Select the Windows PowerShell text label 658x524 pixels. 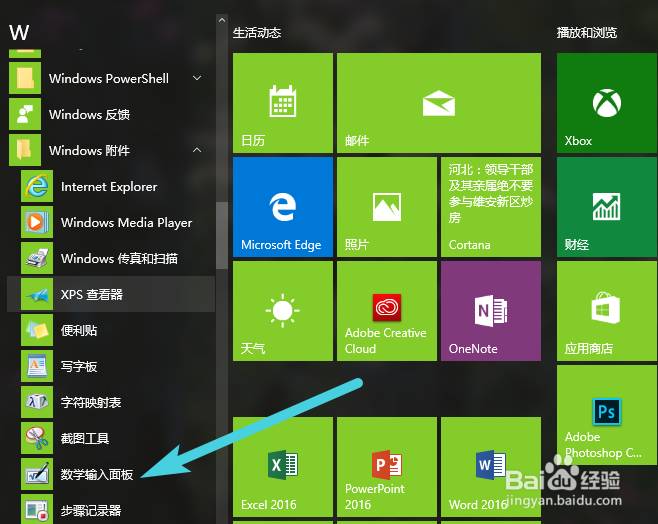(x=109, y=78)
